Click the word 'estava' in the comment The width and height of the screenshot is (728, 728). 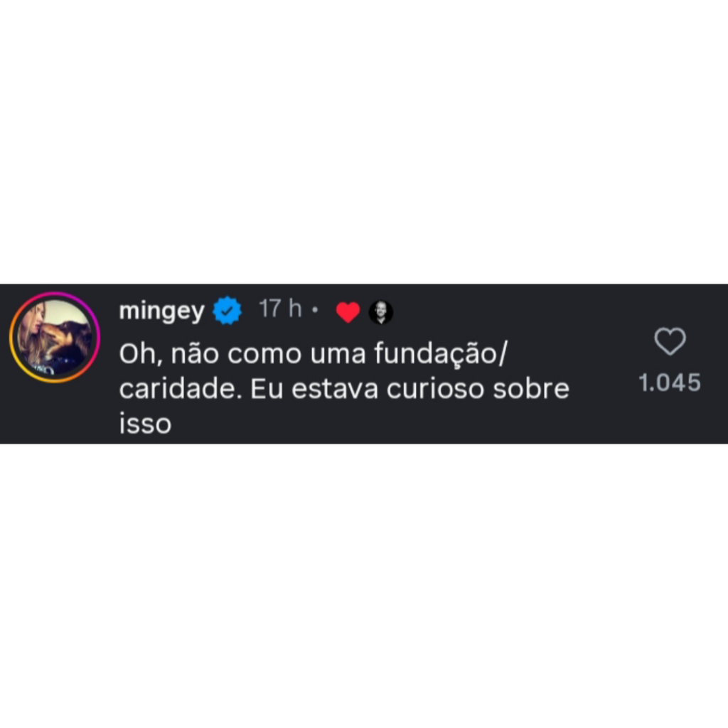[x=335, y=389]
